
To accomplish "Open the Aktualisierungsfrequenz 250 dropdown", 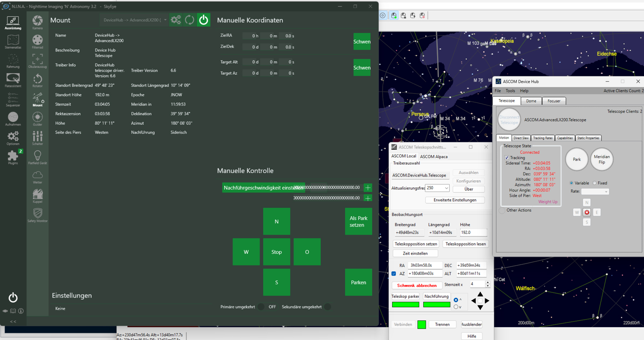I will (437, 188).
